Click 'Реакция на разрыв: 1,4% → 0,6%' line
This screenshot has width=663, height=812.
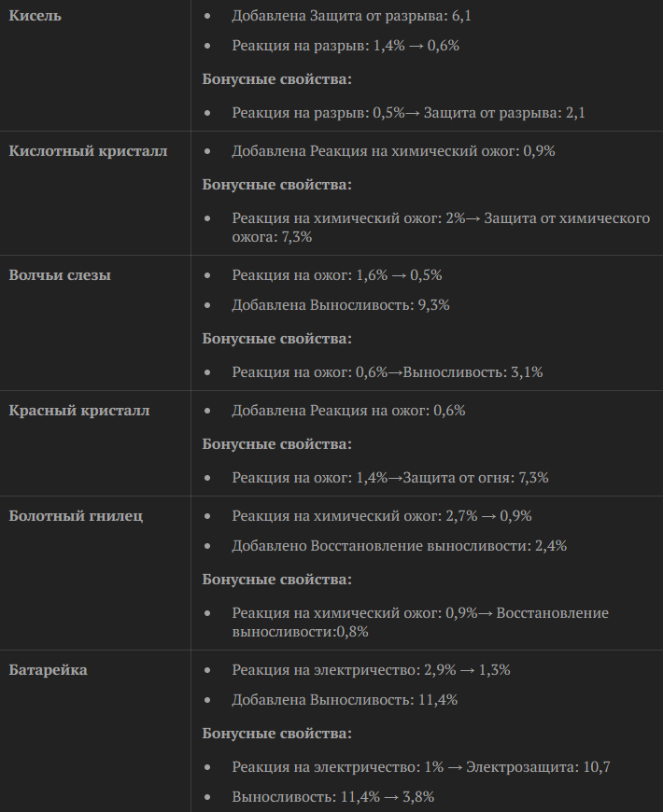tap(346, 46)
